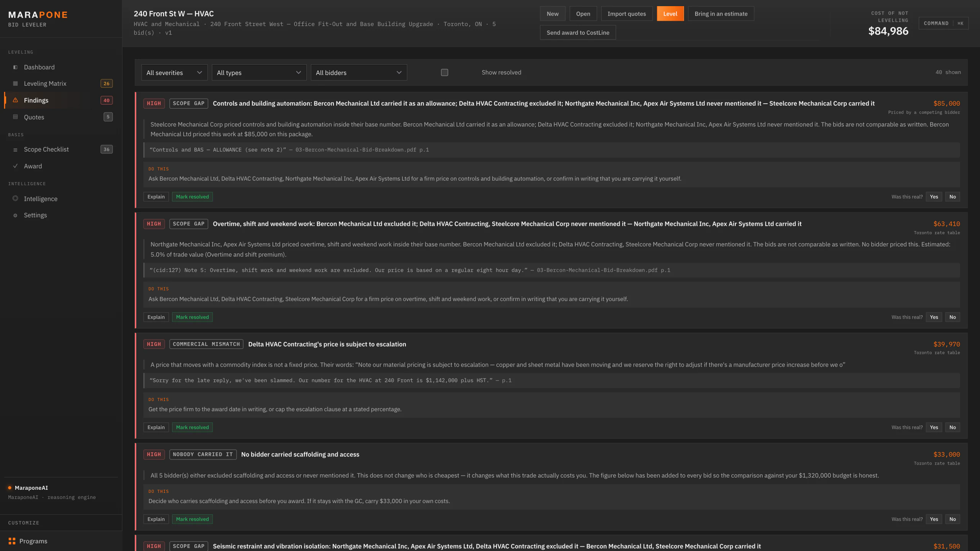This screenshot has width=980, height=551.
Task: Toggle the Show resolved checkbox
Action: click(444, 72)
